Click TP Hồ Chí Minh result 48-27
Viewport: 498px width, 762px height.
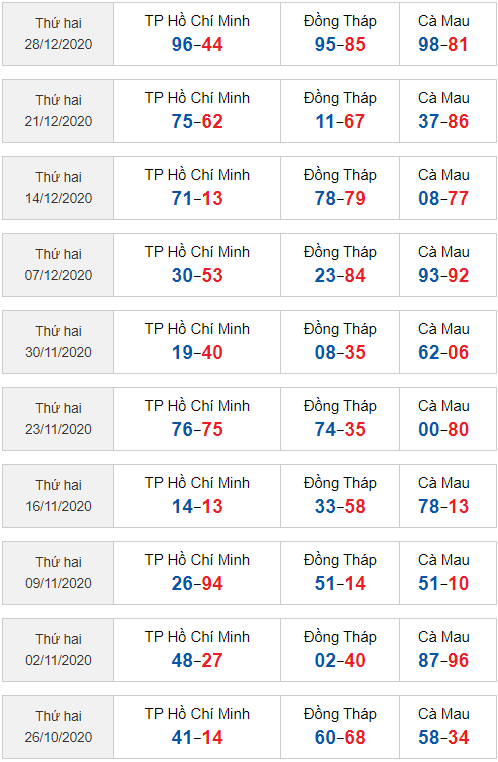click(197, 660)
